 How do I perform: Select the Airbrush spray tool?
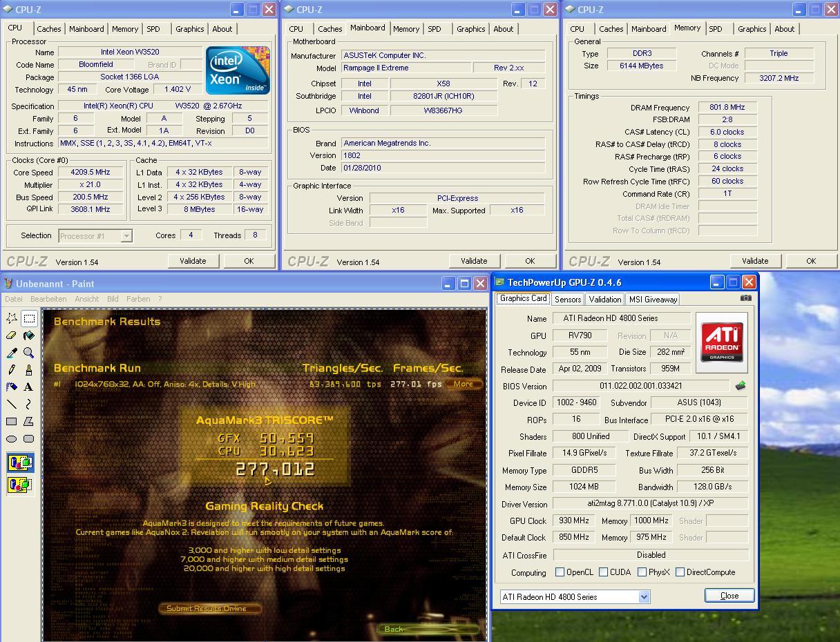tap(12, 387)
